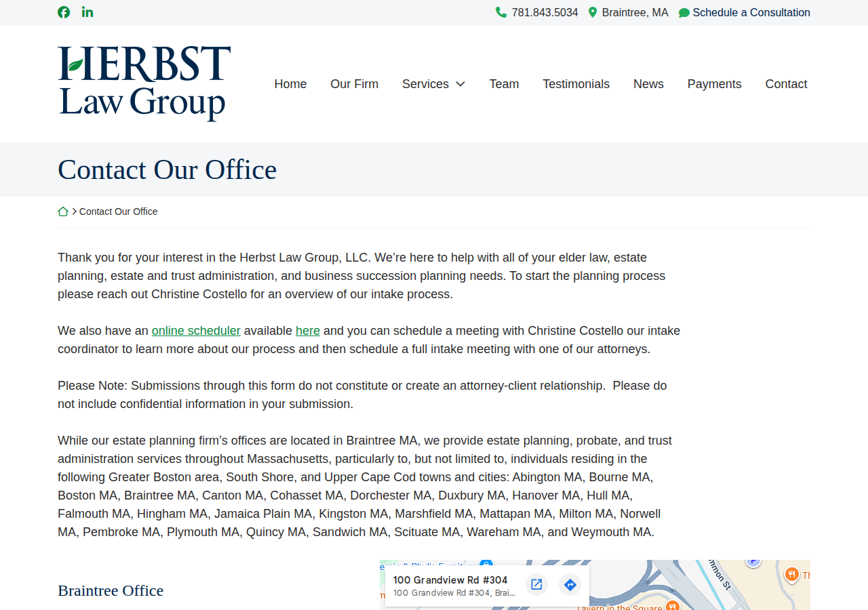Click the 'here' scheduler link
The height and width of the screenshot is (610, 868).
point(308,331)
